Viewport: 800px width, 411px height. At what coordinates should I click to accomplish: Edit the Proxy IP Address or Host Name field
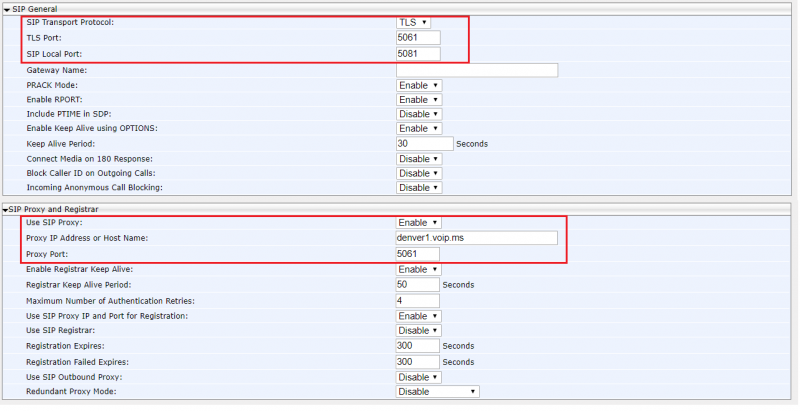(x=477, y=238)
